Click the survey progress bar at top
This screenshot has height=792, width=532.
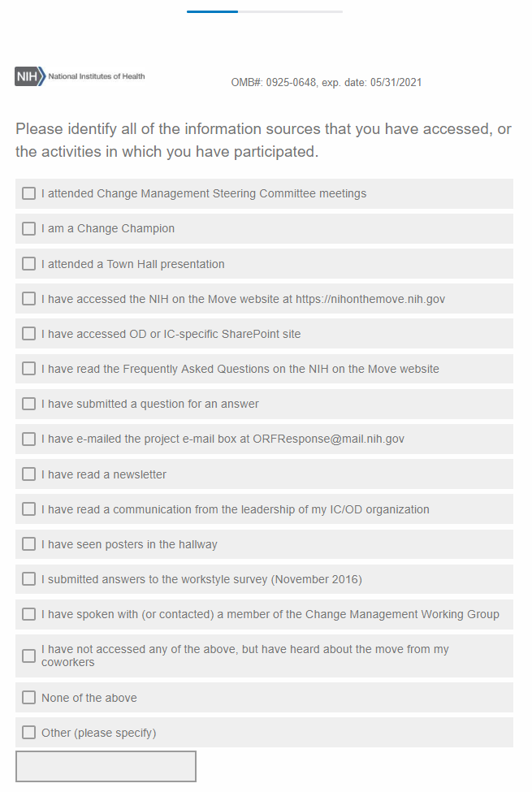265,11
